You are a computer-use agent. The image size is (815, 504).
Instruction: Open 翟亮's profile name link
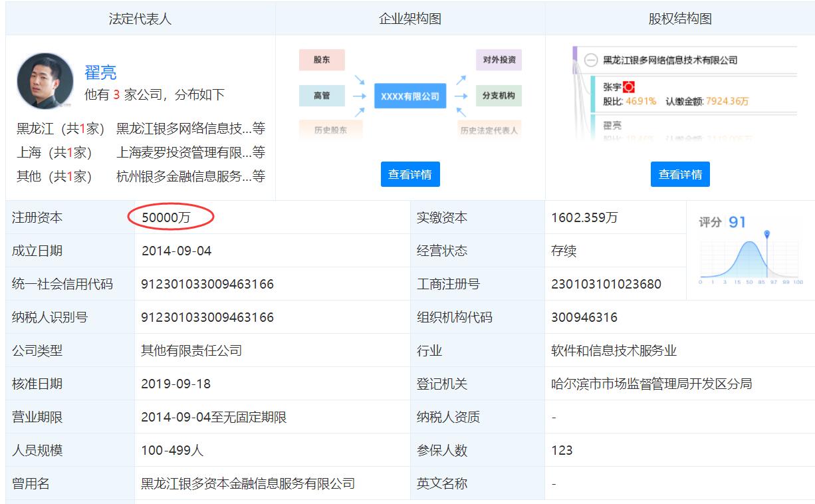point(100,72)
